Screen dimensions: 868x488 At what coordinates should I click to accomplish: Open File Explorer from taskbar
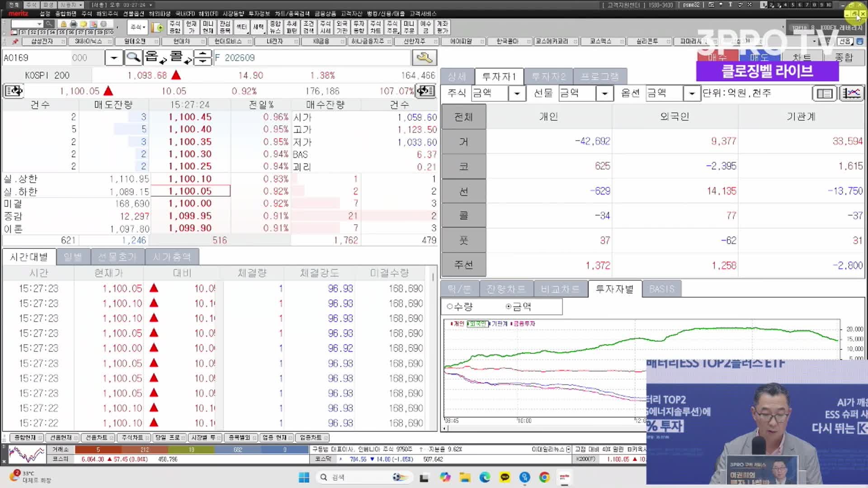(465, 477)
